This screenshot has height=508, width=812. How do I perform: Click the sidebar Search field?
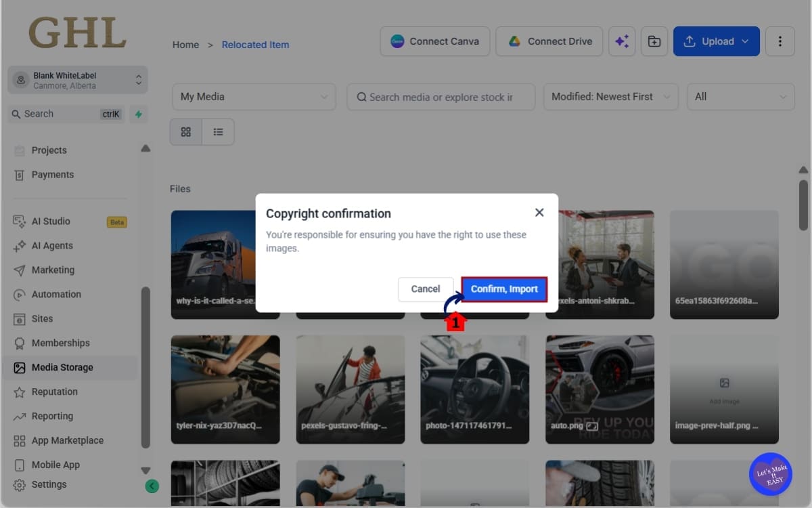point(66,114)
